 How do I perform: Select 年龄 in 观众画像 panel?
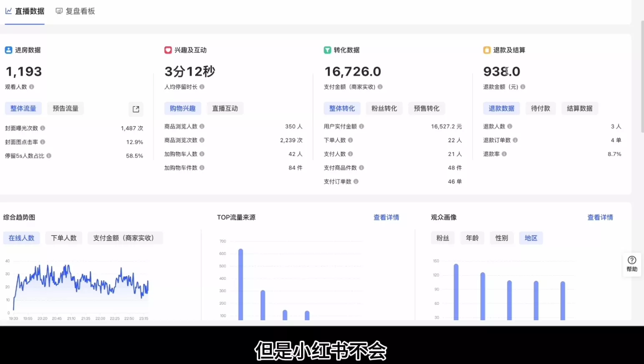(472, 238)
